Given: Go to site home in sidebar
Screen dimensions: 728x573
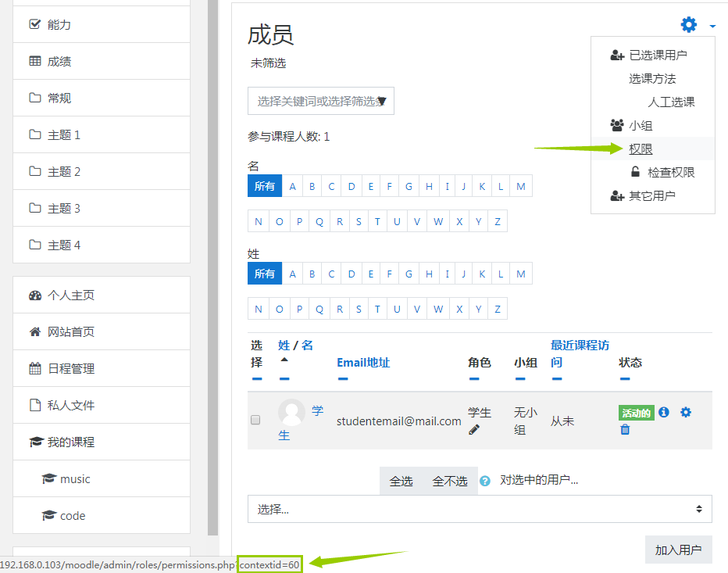Looking at the screenshot, I should [70, 331].
